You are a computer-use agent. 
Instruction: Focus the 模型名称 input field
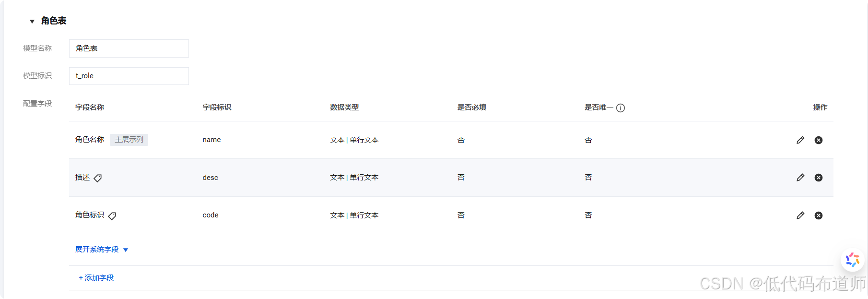(x=129, y=48)
